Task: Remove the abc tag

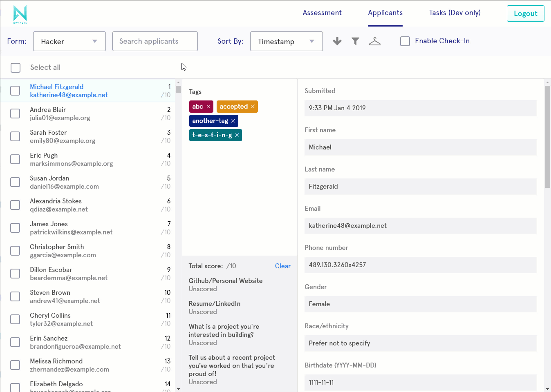Action: coord(208,107)
